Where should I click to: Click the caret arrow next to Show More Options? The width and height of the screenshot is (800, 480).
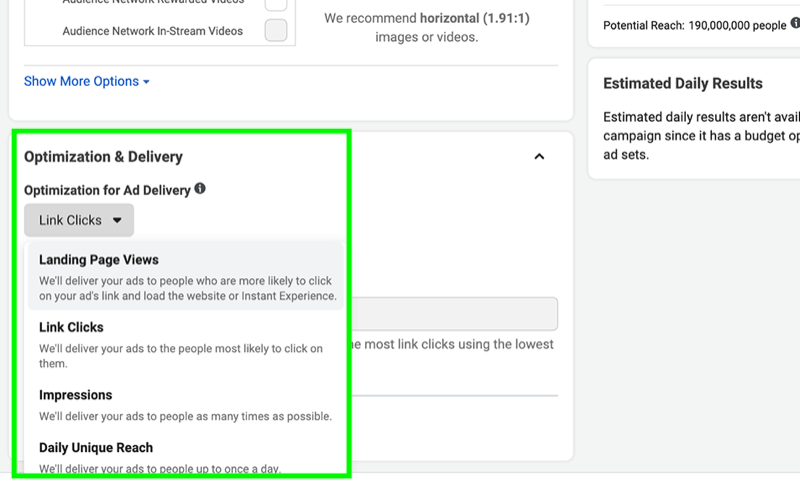(146, 82)
